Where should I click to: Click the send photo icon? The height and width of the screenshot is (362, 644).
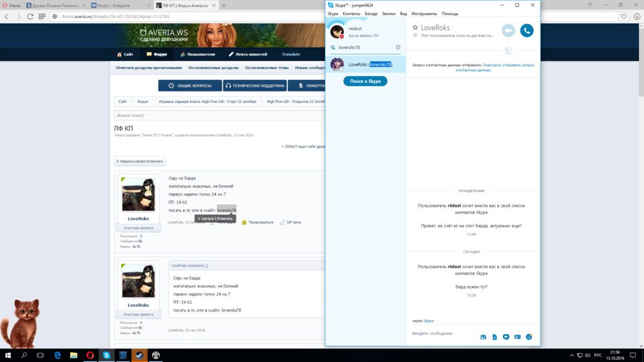click(x=483, y=337)
